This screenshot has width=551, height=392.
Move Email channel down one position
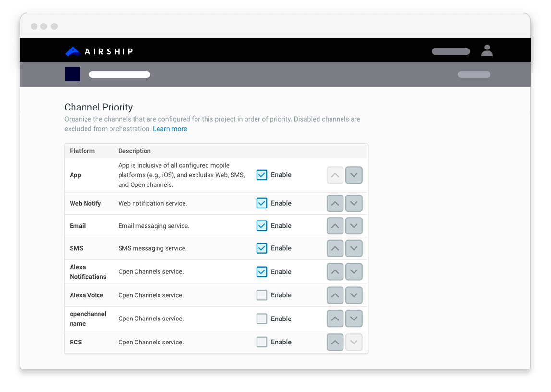354,226
